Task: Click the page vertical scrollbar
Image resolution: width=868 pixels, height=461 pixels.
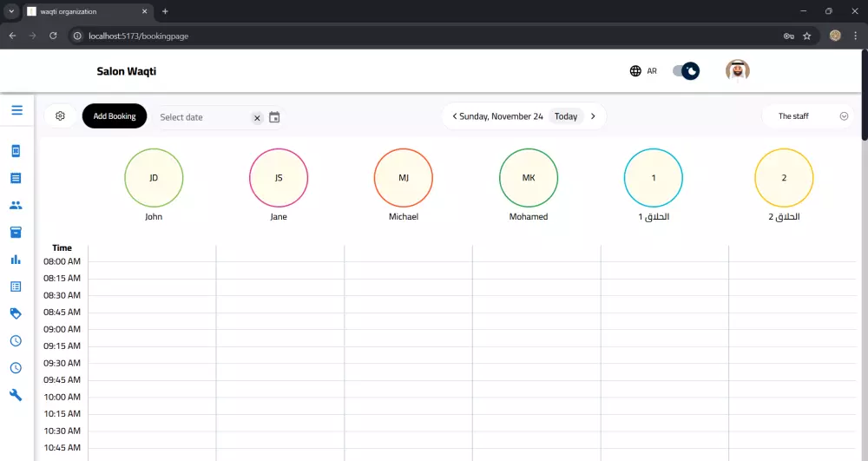Action: (x=865, y=94)
